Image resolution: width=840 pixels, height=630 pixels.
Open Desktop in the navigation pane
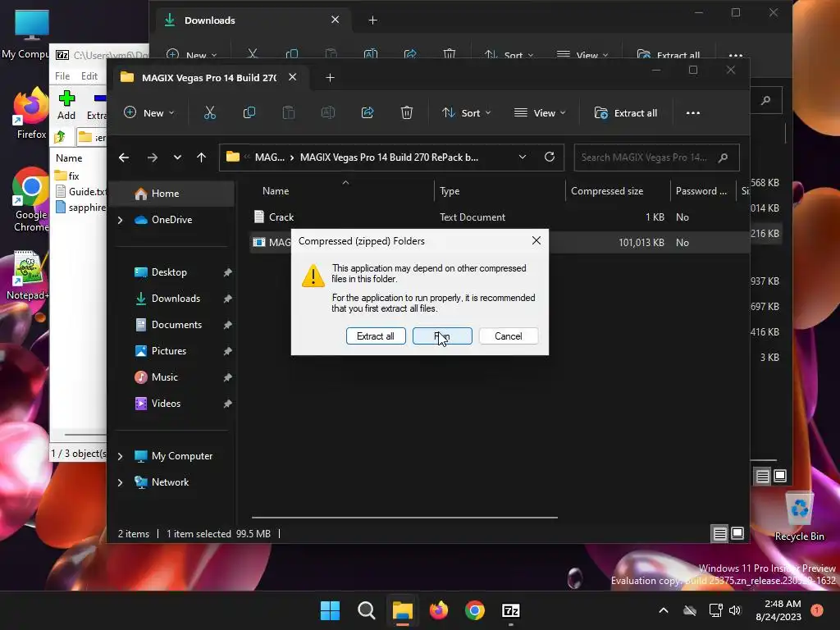(169, 272)
